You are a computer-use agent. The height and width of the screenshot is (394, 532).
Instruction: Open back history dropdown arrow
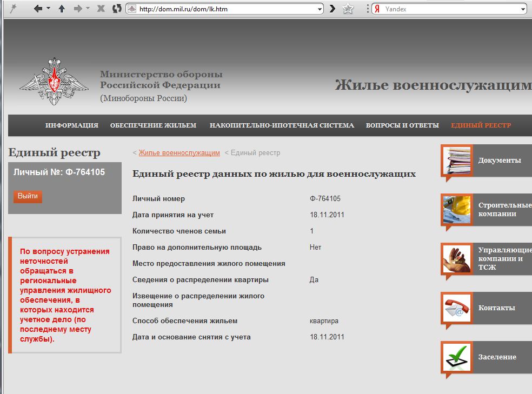click(x=49, y=9)
